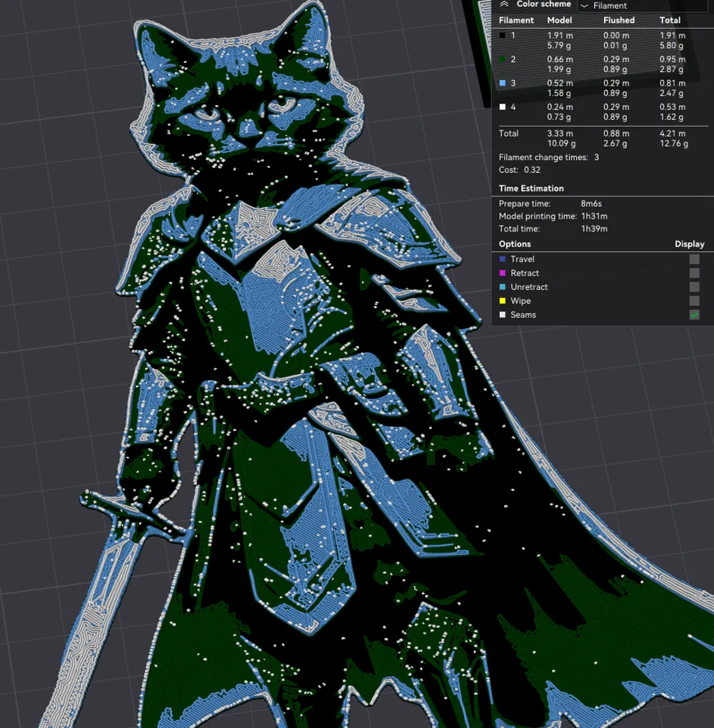Enable the Travel display checkbox
This screenshot has width=714, height=728.
(x=694, y=259)
